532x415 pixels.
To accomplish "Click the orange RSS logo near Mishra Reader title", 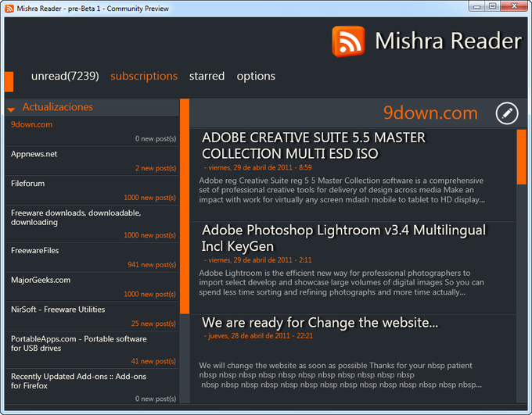I will [348, 41].
